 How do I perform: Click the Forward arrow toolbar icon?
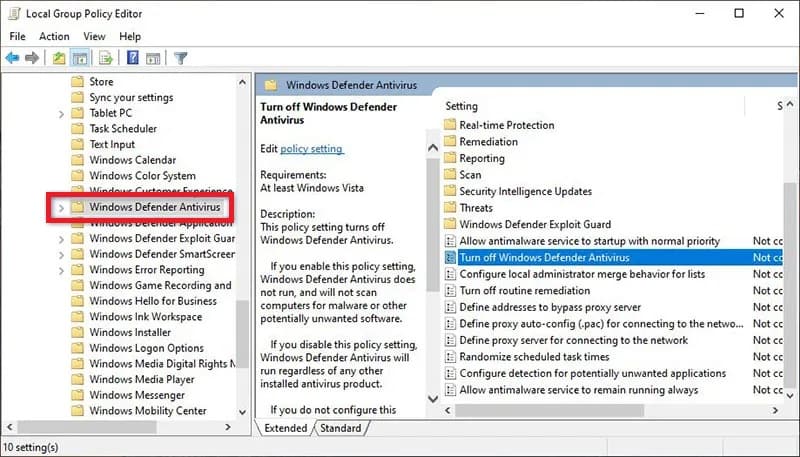click(32, 58)
